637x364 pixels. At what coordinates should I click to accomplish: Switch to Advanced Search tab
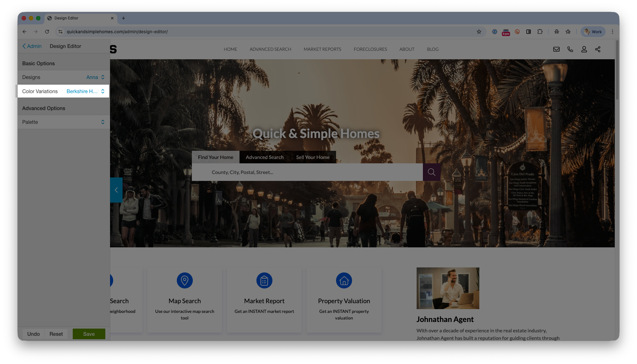pyautogui.click(x=264, y=157)
